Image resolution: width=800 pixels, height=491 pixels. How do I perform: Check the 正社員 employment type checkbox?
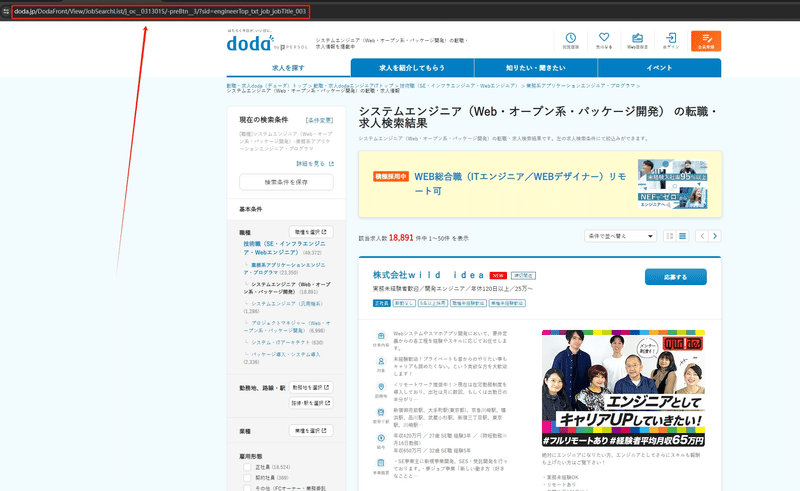(x=247, y=467)
